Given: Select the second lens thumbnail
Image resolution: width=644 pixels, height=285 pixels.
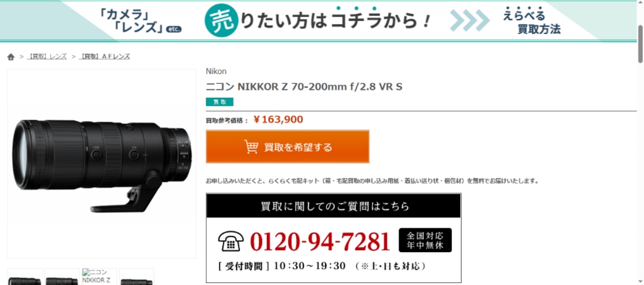Looking at the screenshot, I should click(x=62, y=277).
